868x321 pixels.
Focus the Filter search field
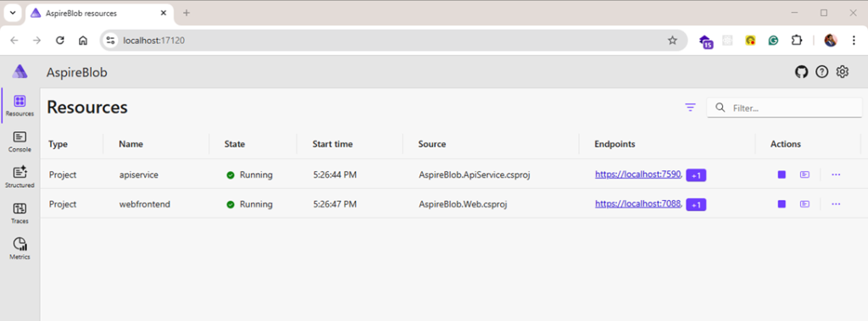pyautogui.click(x=784, y=108)
